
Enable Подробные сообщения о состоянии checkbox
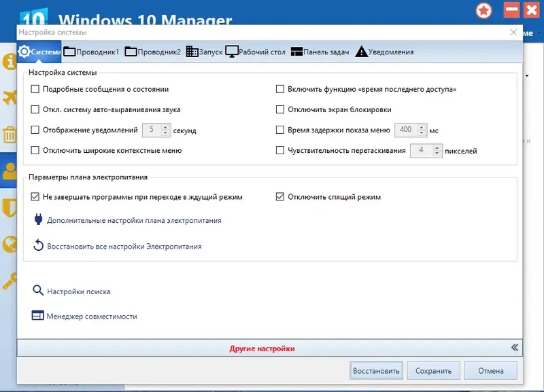pyautogui.click(x=35, y=89)
